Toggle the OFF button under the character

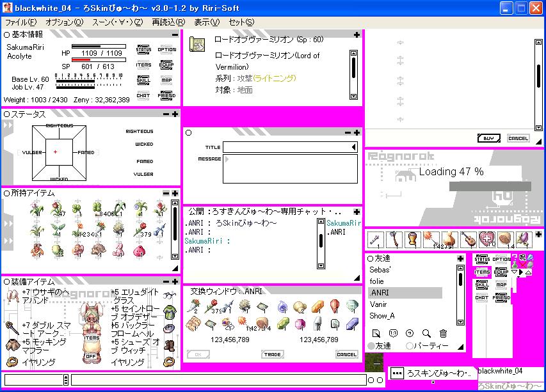[x=91, y=356]
